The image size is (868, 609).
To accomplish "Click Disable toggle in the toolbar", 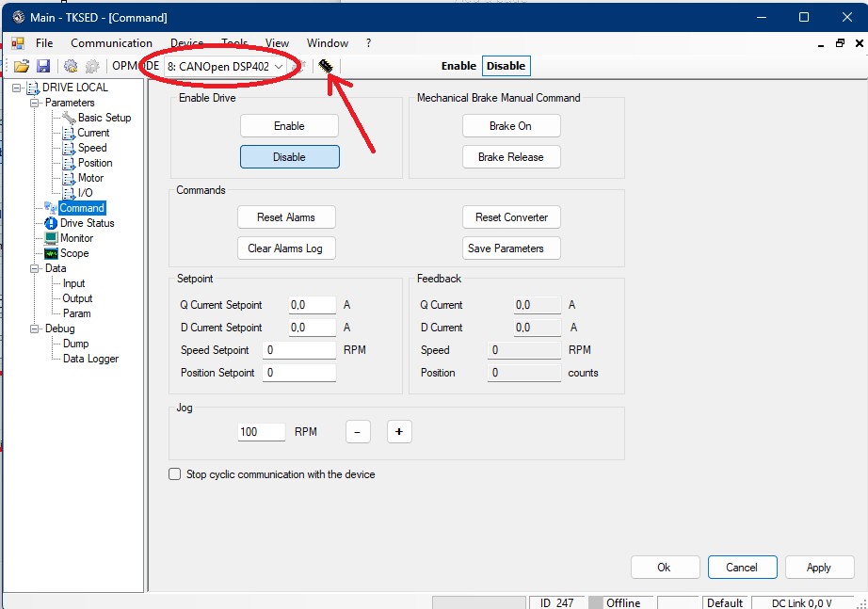I will 506,66.
